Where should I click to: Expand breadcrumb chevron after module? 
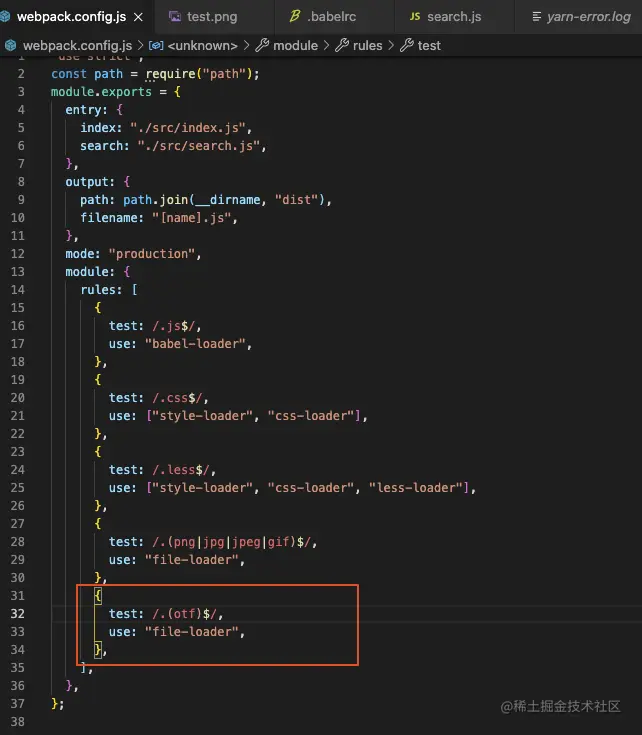tap(327, 45)
